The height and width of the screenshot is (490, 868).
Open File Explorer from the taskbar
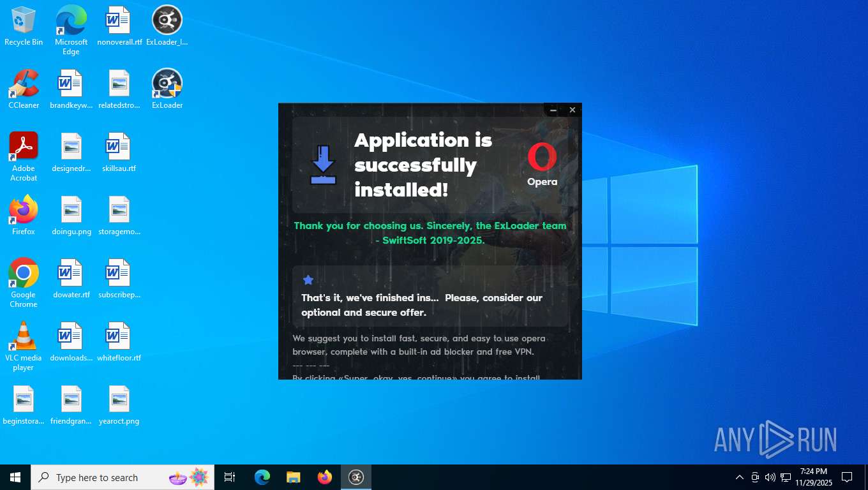294,477
